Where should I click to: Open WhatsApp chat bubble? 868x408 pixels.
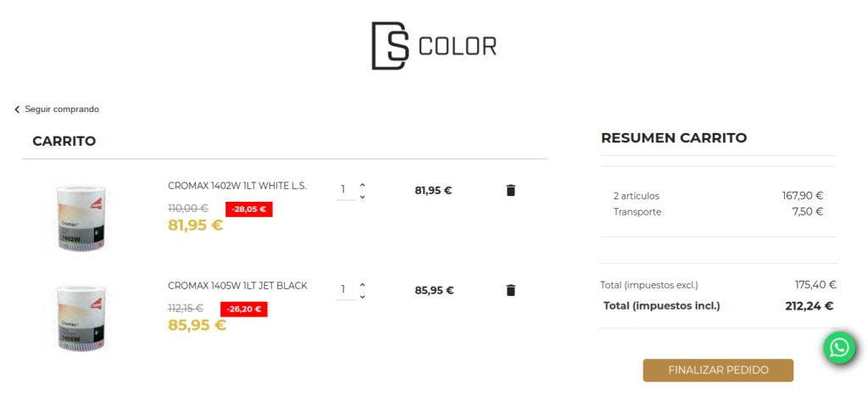pos(839,347)
